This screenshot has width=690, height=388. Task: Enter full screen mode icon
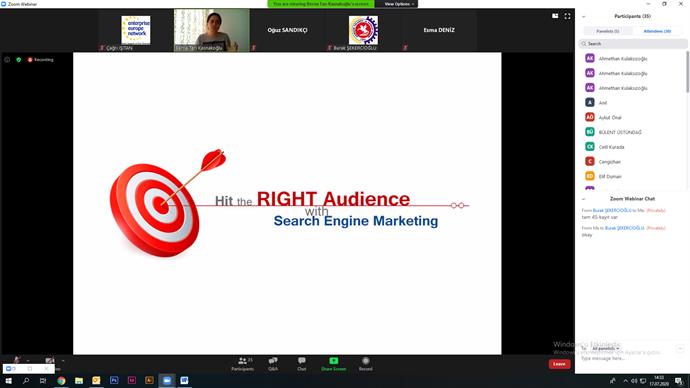coord(567,16)
